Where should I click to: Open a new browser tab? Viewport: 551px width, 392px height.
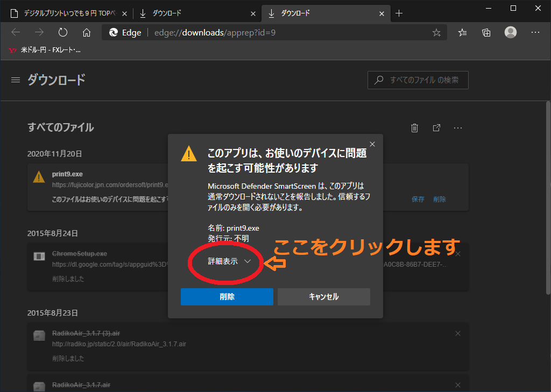[x=399, y=13]
